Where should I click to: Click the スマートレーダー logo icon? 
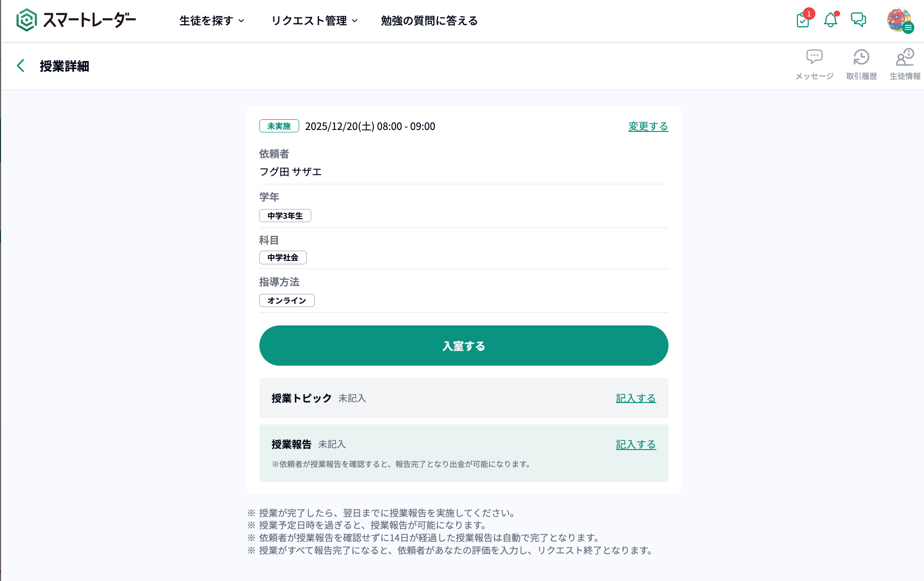pyautogui.click(x=26, y=20)
